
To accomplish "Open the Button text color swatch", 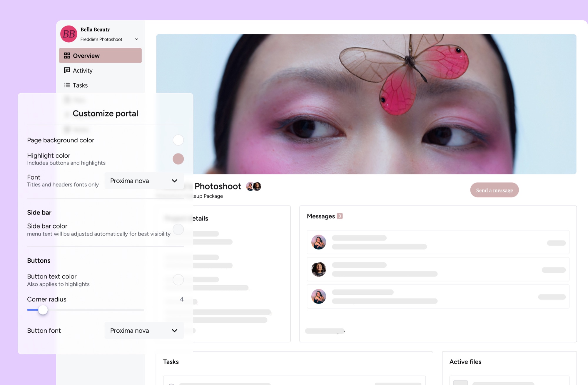I will pyautogui.click(x=178, y=280).
